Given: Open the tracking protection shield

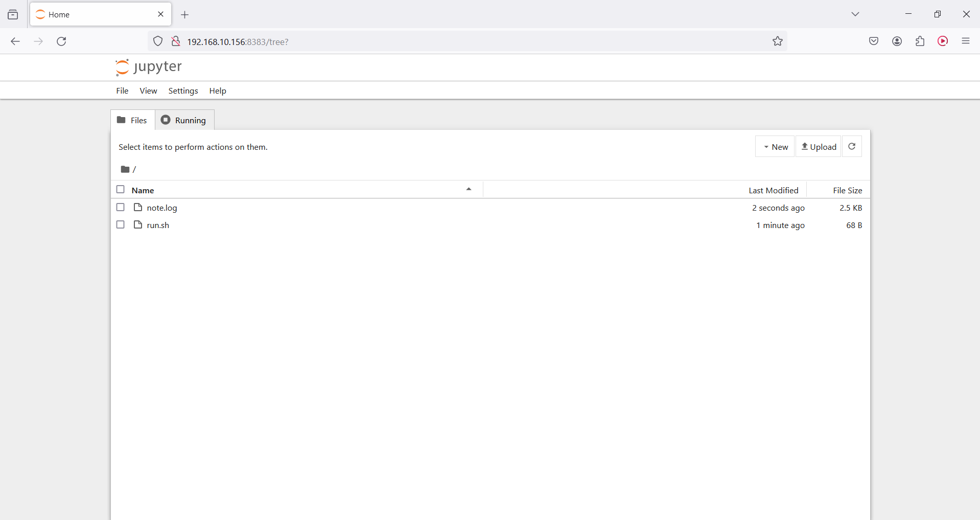Looking at the screenshot, I should 158,41.
